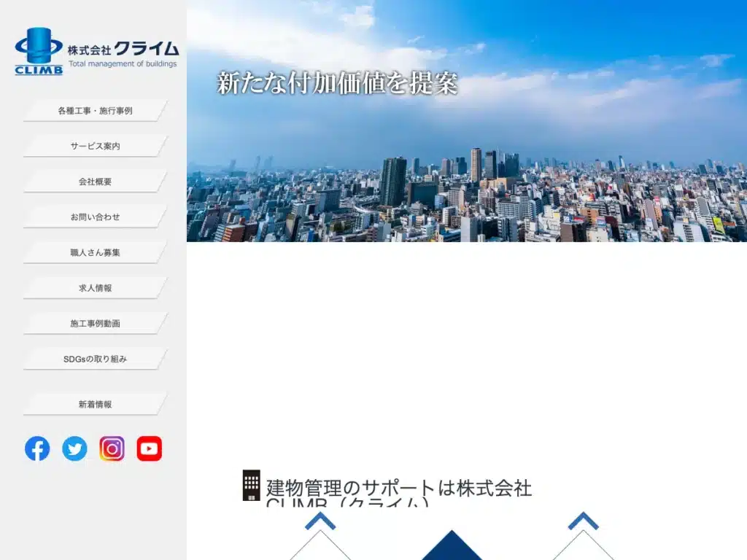
Task: Open the Twitter icon link
Action: (75, 448)
